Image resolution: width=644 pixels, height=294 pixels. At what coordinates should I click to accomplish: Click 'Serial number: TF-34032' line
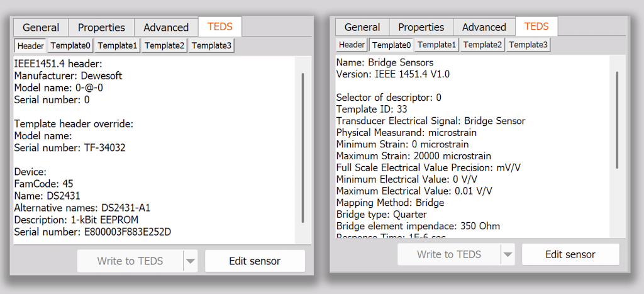coord(70,148)
